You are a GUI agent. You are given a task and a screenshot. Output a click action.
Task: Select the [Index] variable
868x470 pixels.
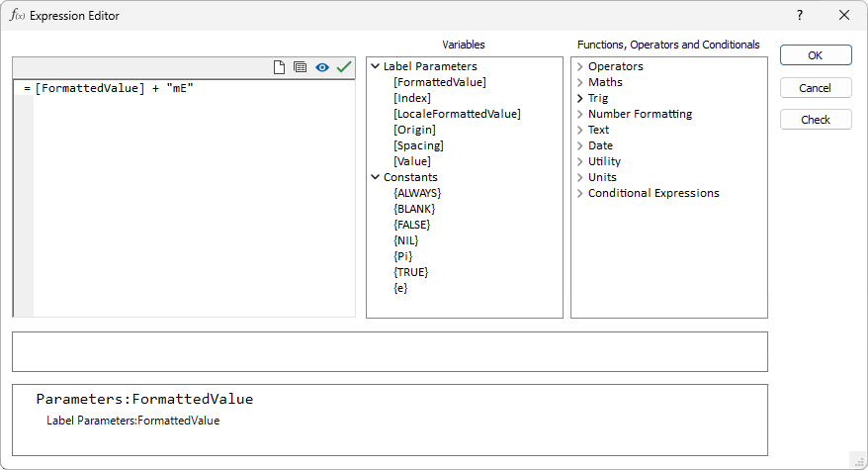(x=412, y=98)
